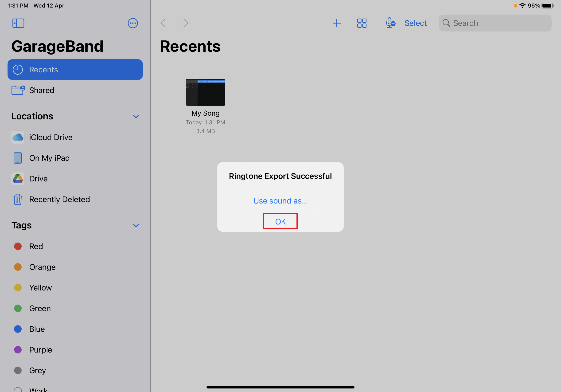Select the Grey tag
Image resolution: width=561 pixels, height=392 pixels.
(75, 370)
